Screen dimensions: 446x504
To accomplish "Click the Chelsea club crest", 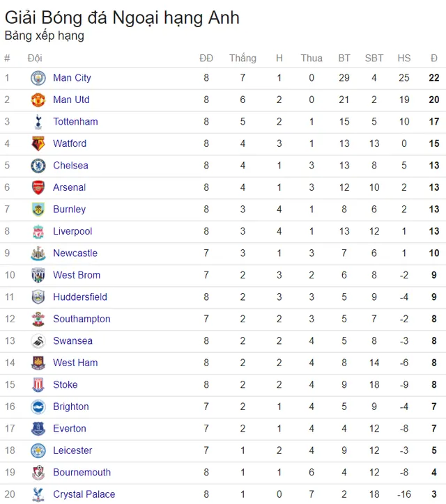I will tap(38, 166).
